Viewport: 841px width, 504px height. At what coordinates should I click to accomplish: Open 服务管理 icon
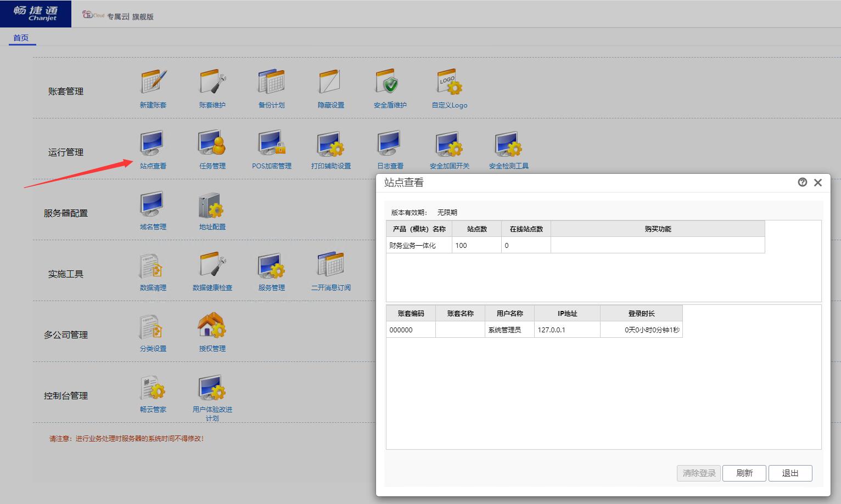click(272, 265)
